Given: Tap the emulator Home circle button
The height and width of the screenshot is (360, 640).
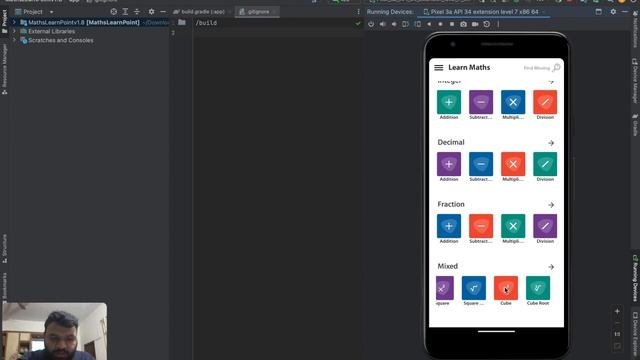Looking at the screenshot, I should 440,24.
